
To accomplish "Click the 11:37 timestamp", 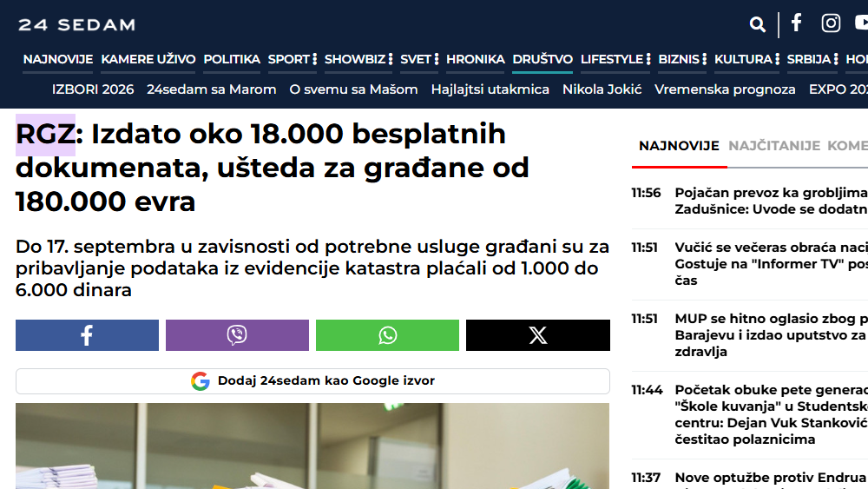I will coord(646,478).
